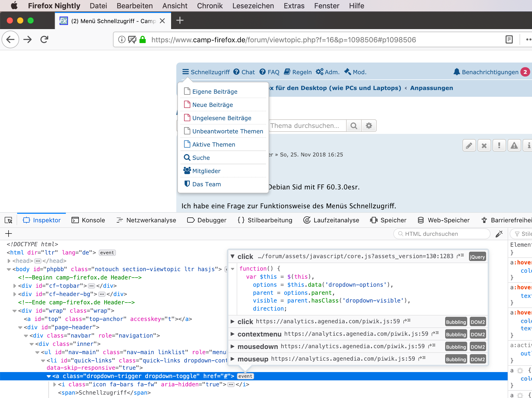Click the add new node plus icon
Image resolution: width=532 pixels, height=398 pixels.
pos(9,234)
